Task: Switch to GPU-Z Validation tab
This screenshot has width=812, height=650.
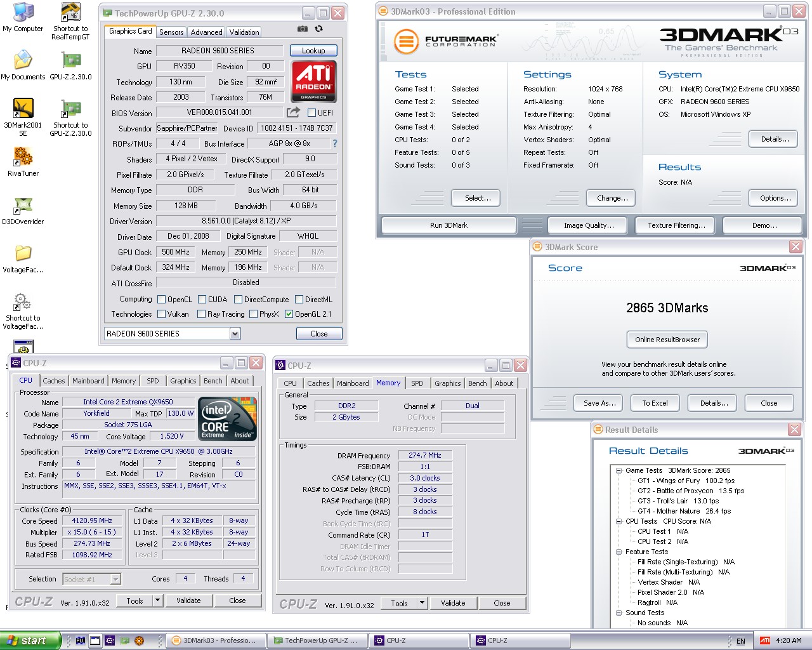Action: [244, 32]
